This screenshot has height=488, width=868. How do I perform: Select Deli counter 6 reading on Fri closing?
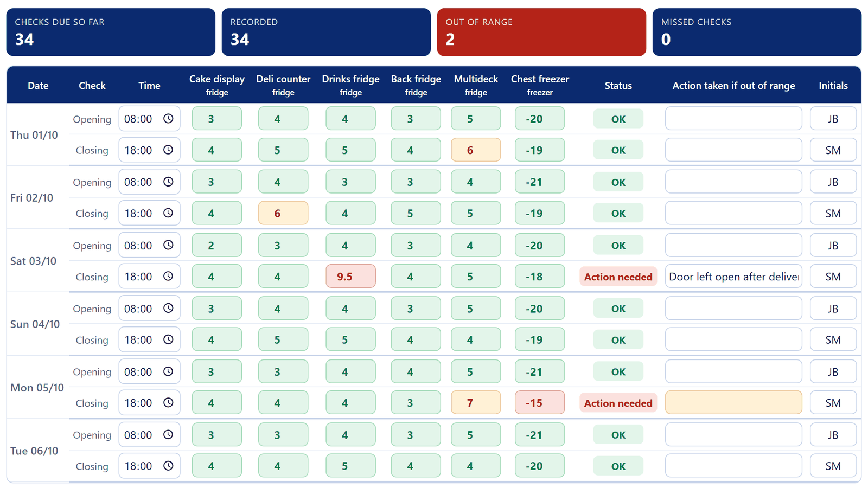point(283,214)
